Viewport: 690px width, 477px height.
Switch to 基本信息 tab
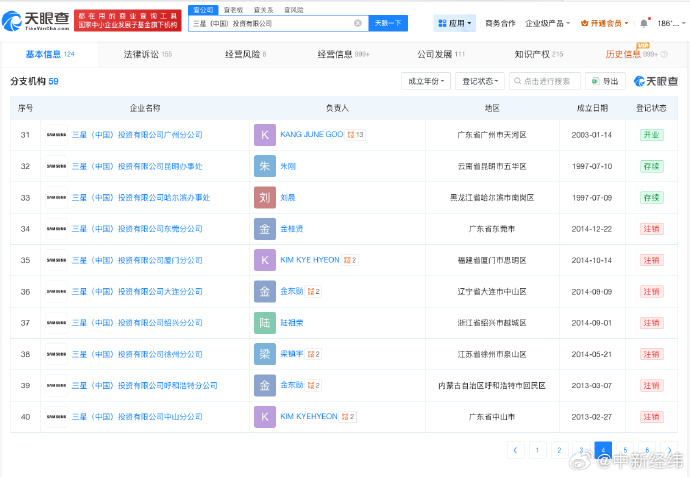(x=50, y=54)
